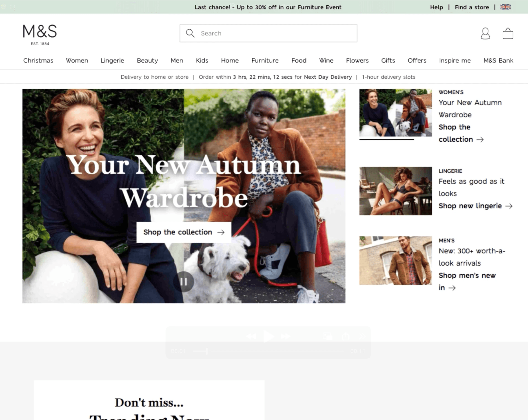Screen dimensions: 528x420
Task: Click the UK flag country selector
Action: pos(505,7)
